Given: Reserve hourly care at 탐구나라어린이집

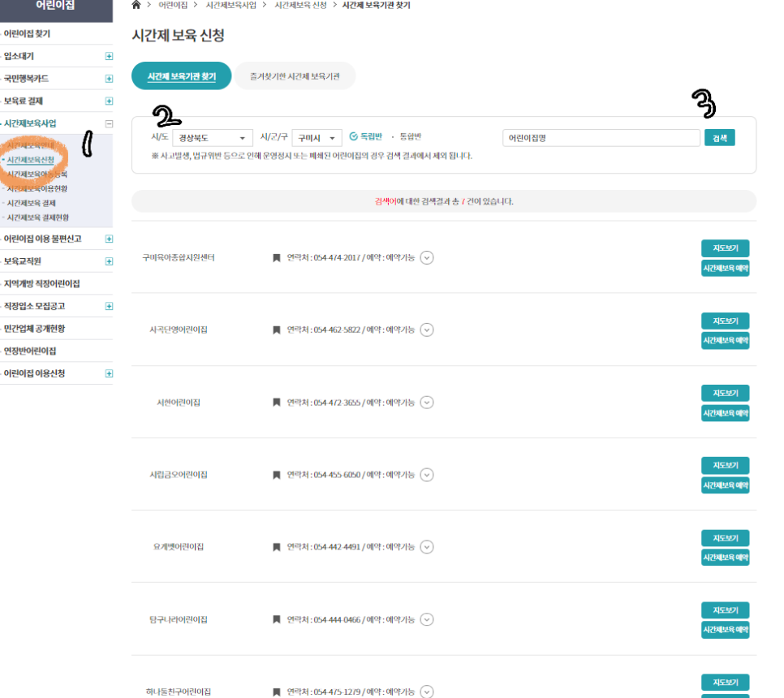Looking at the screenshot, I should point(725,630).
